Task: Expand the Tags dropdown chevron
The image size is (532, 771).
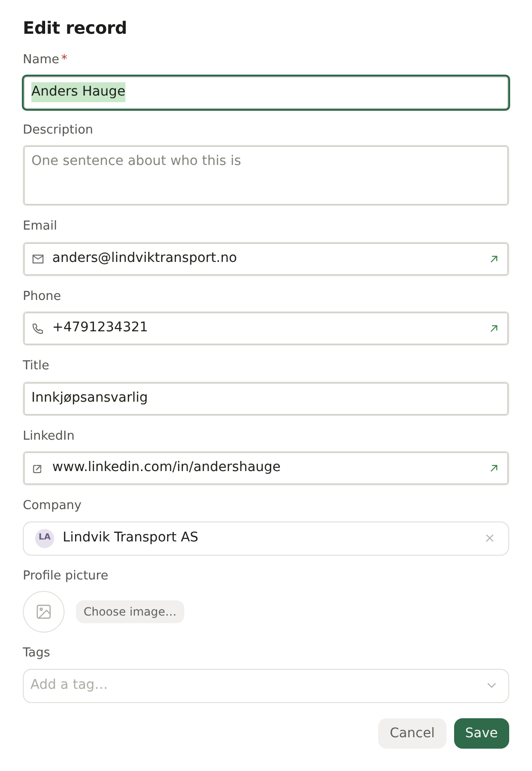Action: tap(492, 685)
